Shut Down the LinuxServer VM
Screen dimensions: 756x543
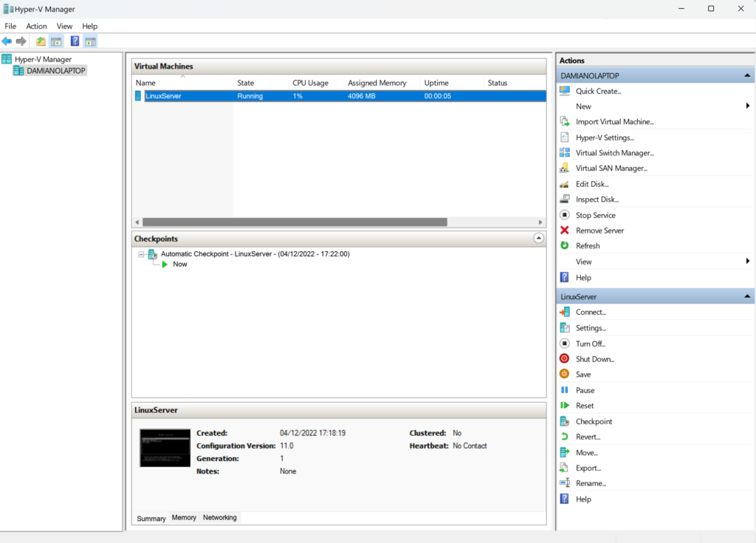594,359
